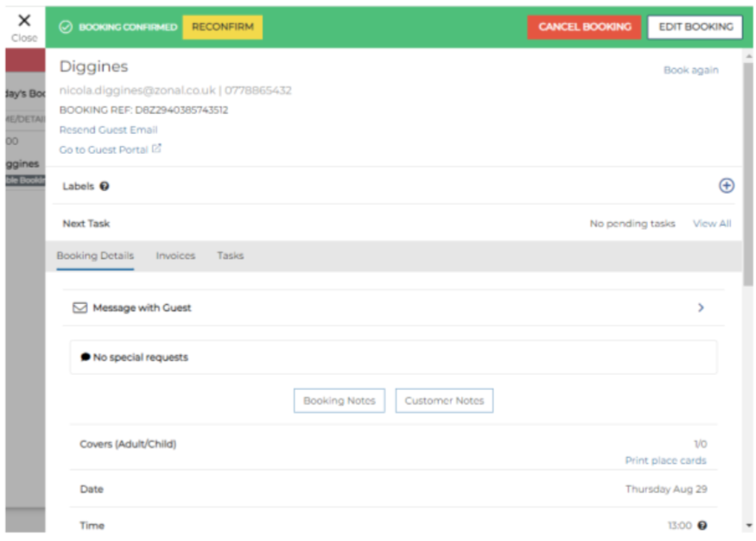The image size is (756, 541).
Task: Click the Cancel Booking button
Action: (x=584, y=27)
